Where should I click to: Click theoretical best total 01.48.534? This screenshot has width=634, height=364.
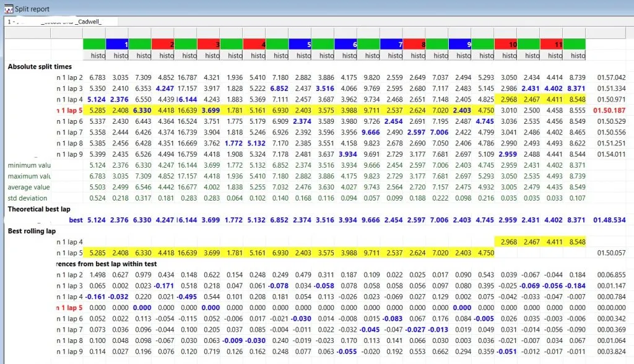coord(609,220)
